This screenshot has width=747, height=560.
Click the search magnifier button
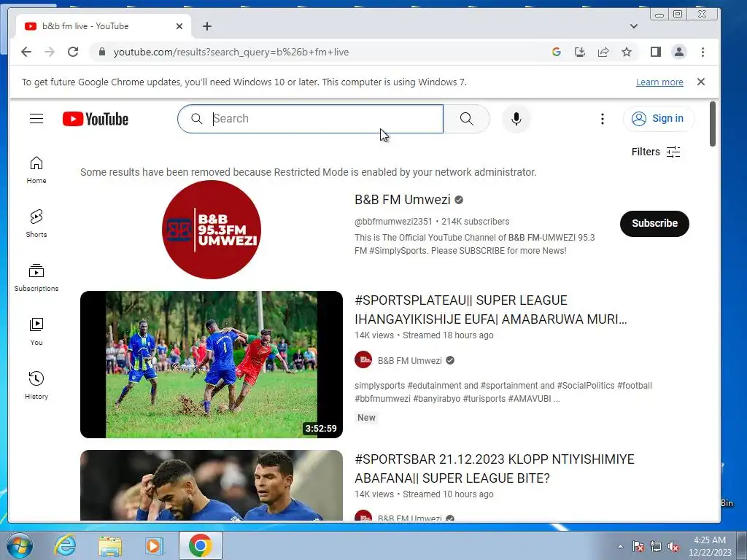click(466, 119)
